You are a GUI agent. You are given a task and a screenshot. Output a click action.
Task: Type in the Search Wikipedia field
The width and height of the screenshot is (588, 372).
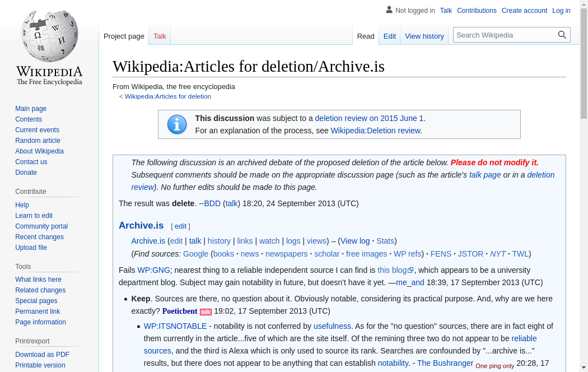[504, 35]
